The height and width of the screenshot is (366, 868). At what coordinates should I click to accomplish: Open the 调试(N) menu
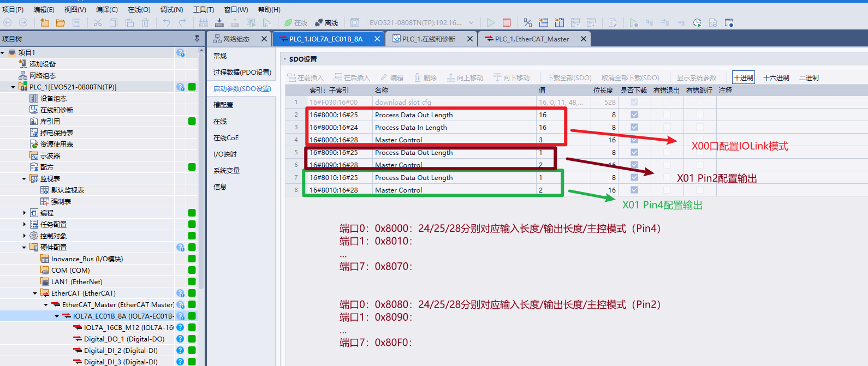coord(171,9)
